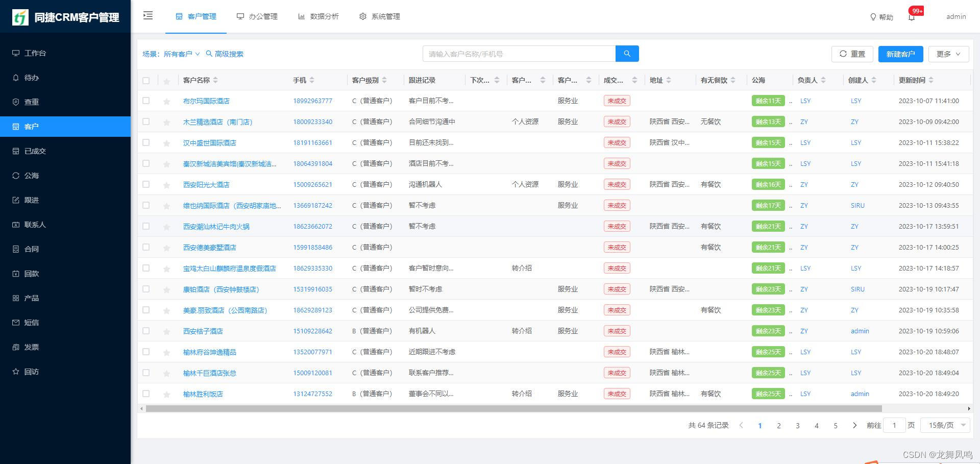Click the 剩余11天 green tag

tap(768, 101)
